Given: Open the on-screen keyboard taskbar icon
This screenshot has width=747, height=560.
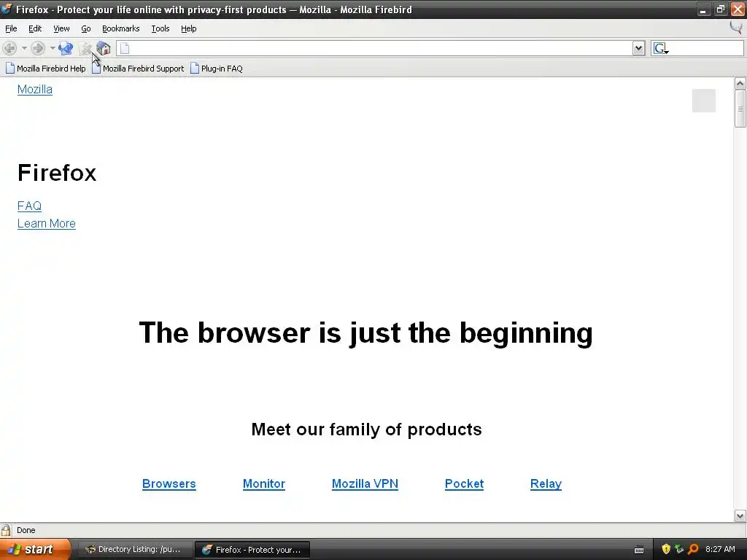Looking at the screenshot, I should 639,550.
